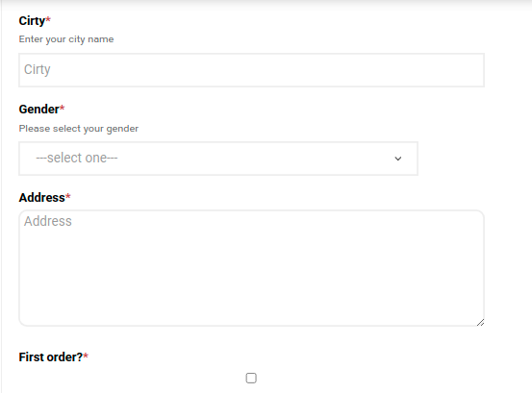Image resolution: width=532 pixels, height=393 pixels.
Task: Click the red asterisk beside Cirty
Action: (48, 19)
